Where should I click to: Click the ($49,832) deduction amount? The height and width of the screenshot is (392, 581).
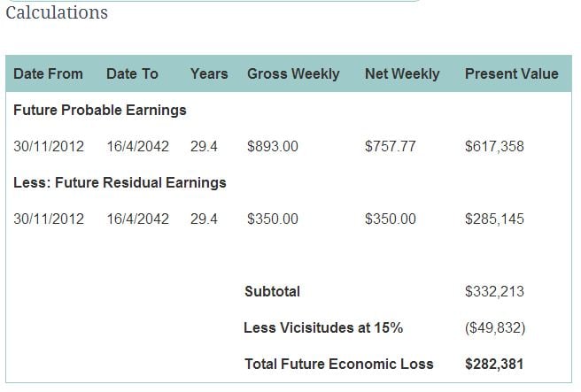pos(495,327)
